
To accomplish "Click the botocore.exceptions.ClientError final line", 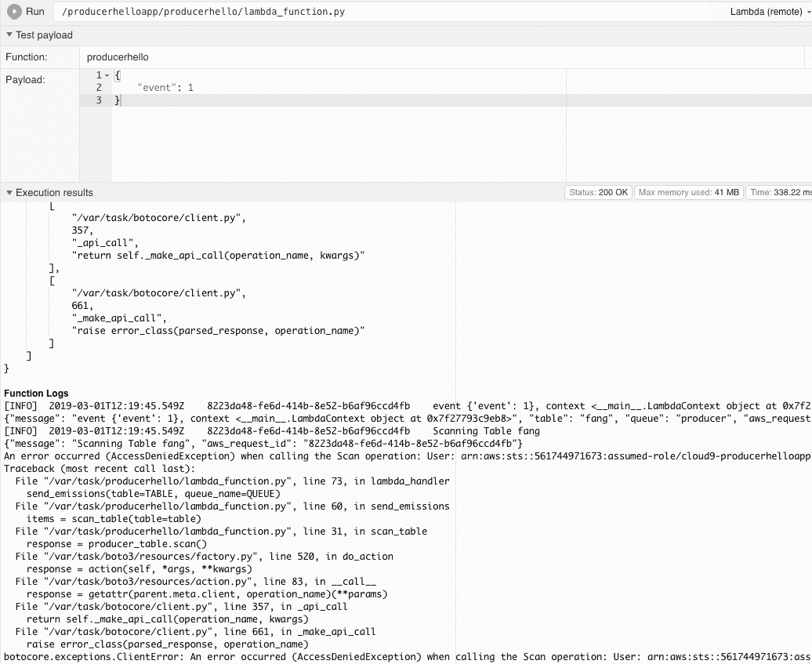I will pos(407,657).
